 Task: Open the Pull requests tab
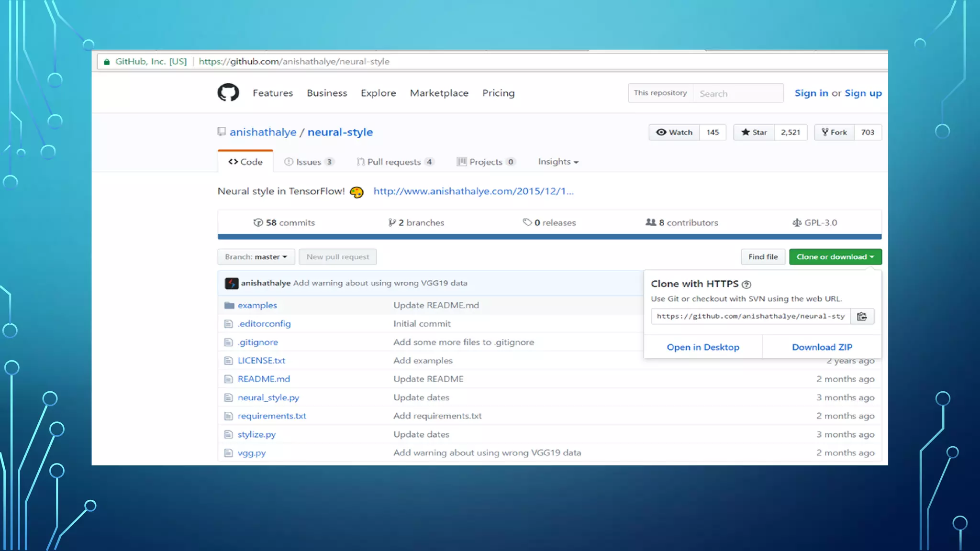[394, 162]
